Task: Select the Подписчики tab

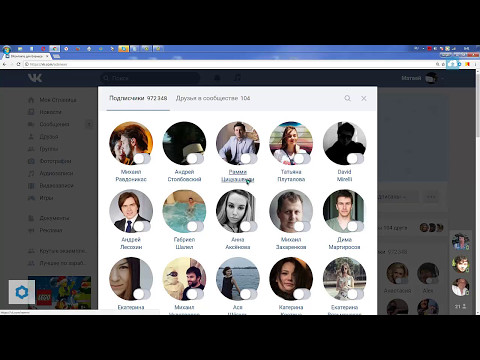Action: (x=138, y=98)
